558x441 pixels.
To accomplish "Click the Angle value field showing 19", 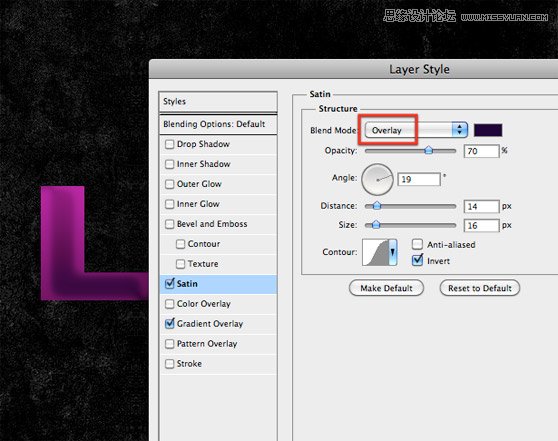I will (x=419, y=179).
